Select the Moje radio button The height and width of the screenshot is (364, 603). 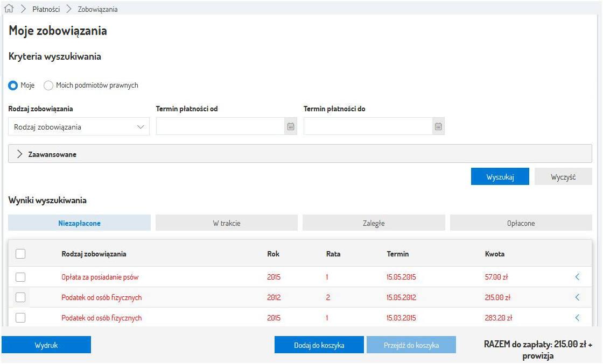13,85
